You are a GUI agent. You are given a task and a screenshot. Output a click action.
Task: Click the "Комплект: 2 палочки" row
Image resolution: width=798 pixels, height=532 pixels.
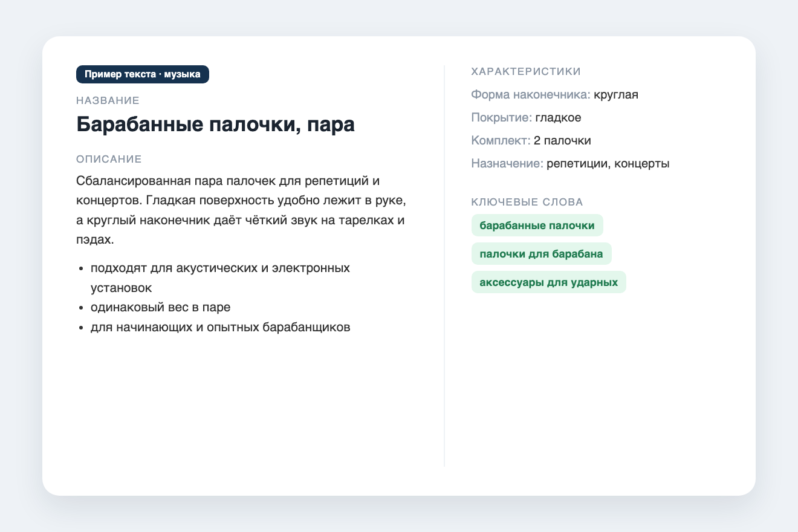point(531,140)
